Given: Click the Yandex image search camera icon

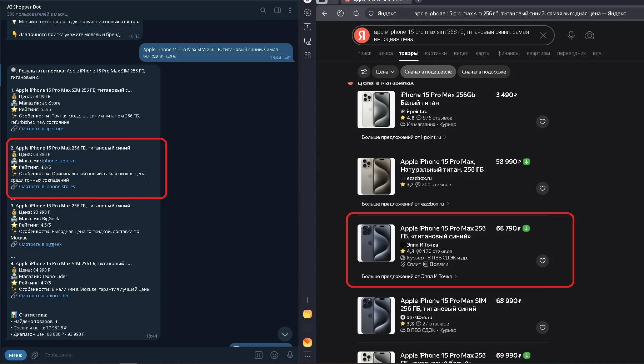Looking at the screenshot, I should pos(590,35).
